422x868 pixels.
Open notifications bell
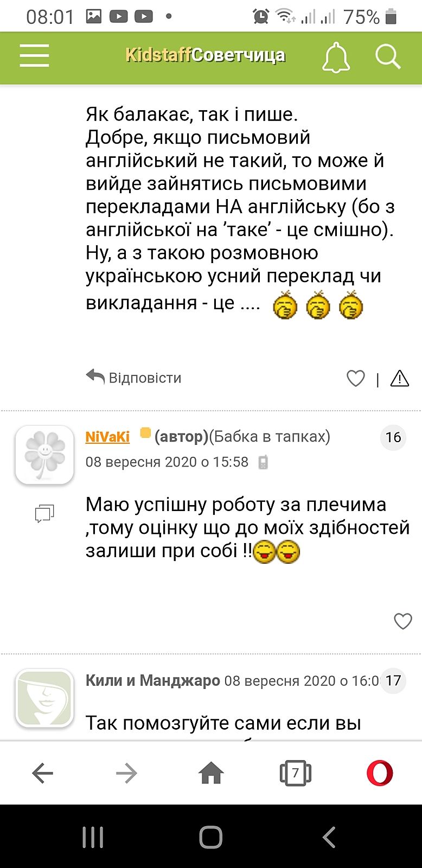pos(336,56)
